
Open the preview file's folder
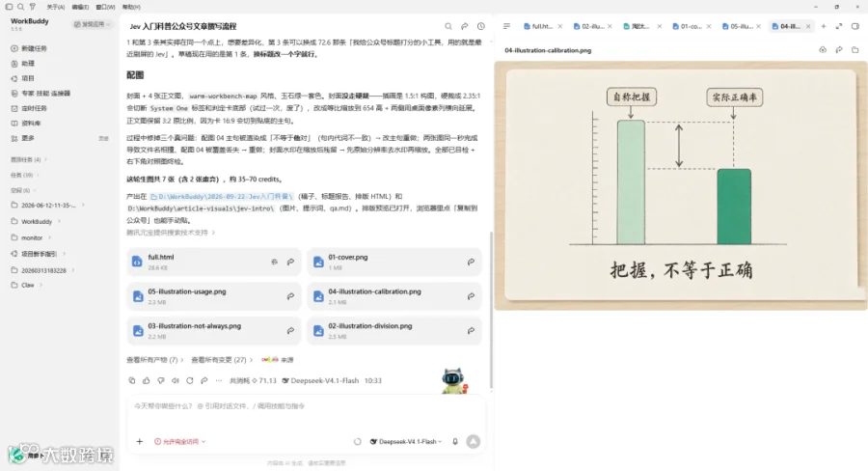pos(855,50)
